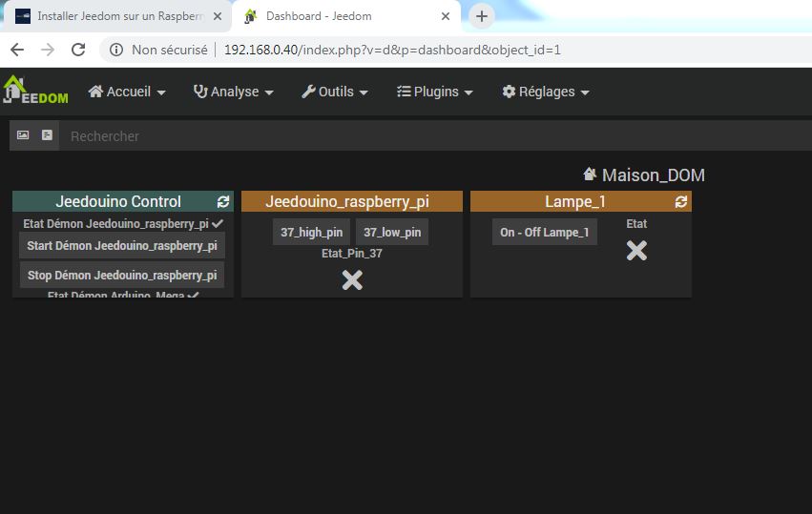Viewport: 812px width, 514px height.
Task: Click the Etat Démon Jeedouino_raspberry_pi label
Action: pyautogui.click(x=115, y=223)
